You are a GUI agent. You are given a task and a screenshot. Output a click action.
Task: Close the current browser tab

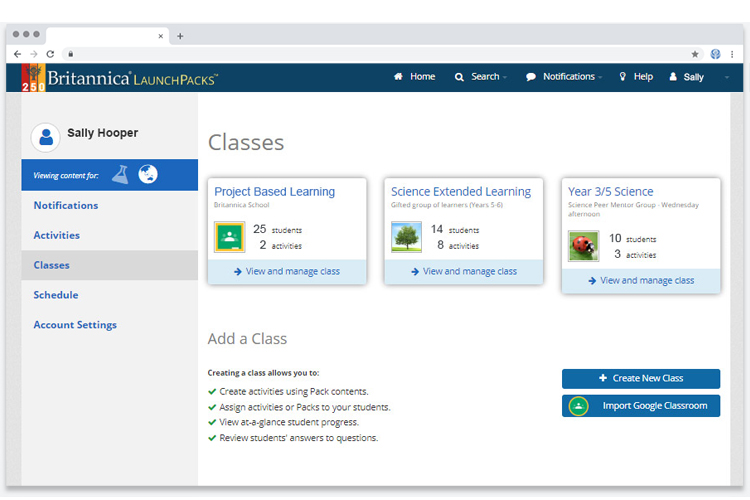[x=161, y=36]
